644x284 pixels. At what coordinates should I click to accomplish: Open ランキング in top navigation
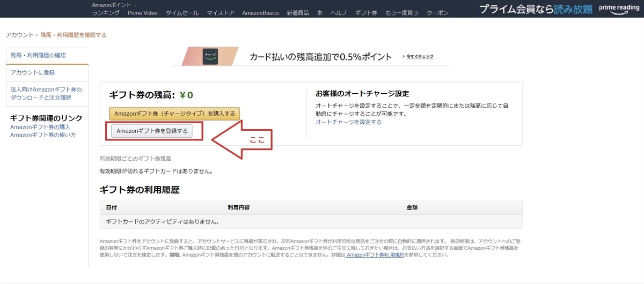106,13
